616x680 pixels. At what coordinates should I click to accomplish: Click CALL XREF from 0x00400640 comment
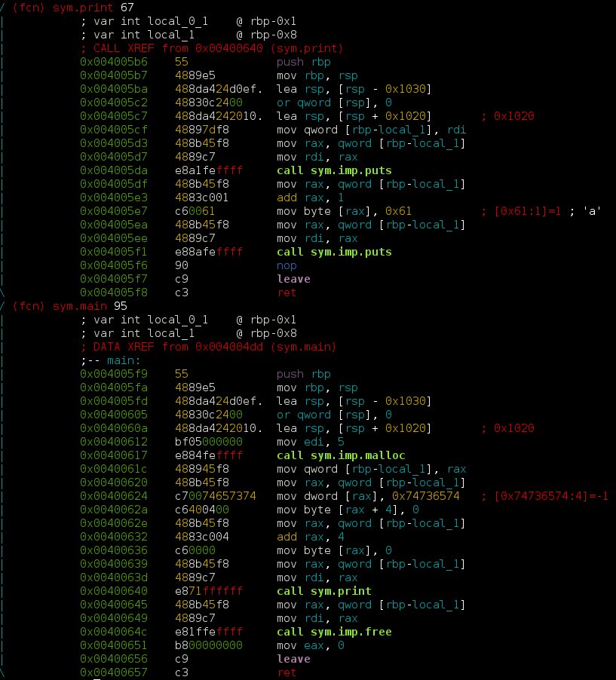(212, 48)
